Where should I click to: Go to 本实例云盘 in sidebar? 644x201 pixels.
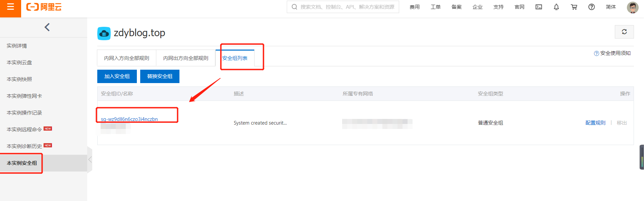point(19,63)
